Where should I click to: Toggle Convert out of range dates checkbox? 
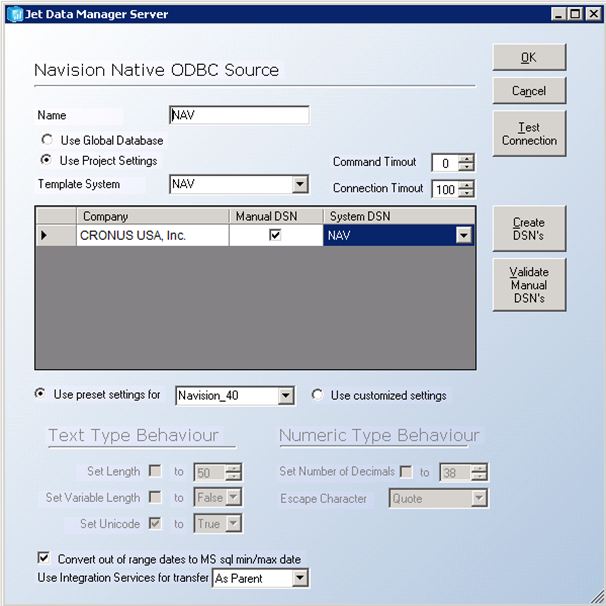(44, 558)
